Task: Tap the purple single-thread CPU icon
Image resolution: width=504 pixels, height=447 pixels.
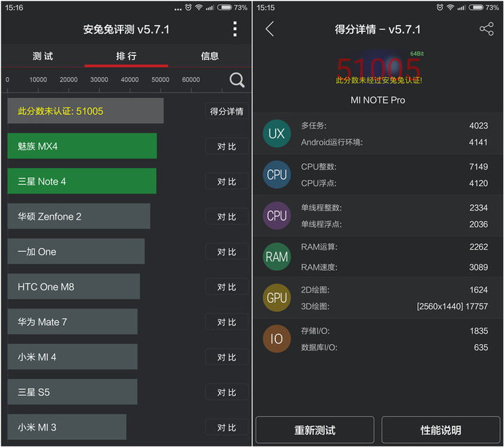Action: pos(276,216)
